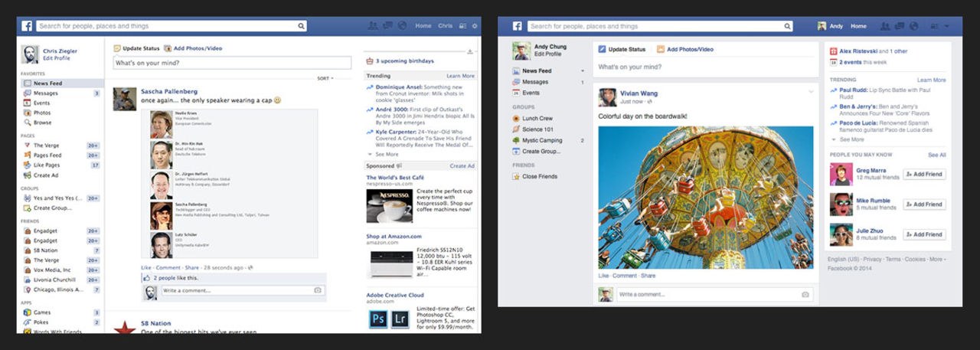Open Vivian Wang post options chevron
Image resolution: width=980 pixels, height=350 pixels.
(x=810, y=92)
